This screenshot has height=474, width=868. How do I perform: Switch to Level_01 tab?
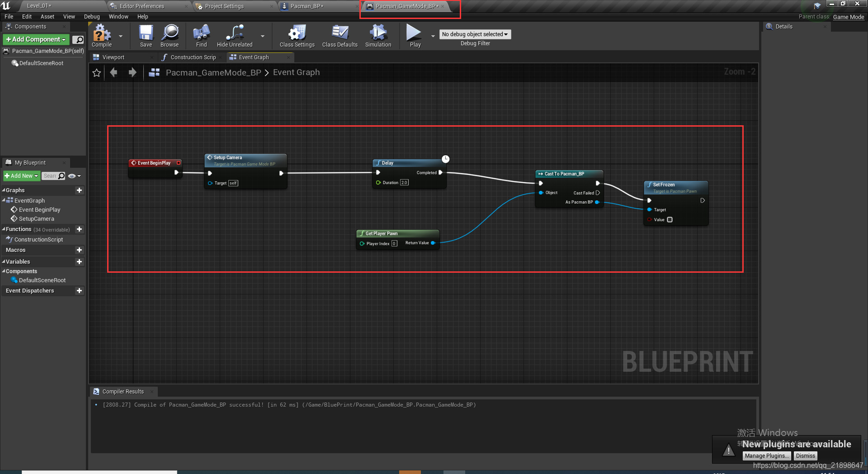[39, 6]
